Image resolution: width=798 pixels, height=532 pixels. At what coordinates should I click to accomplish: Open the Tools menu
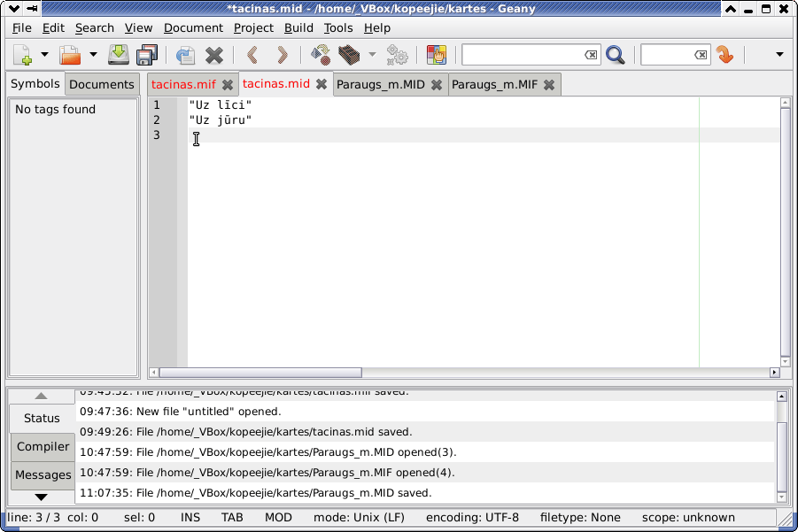[338, 28]
